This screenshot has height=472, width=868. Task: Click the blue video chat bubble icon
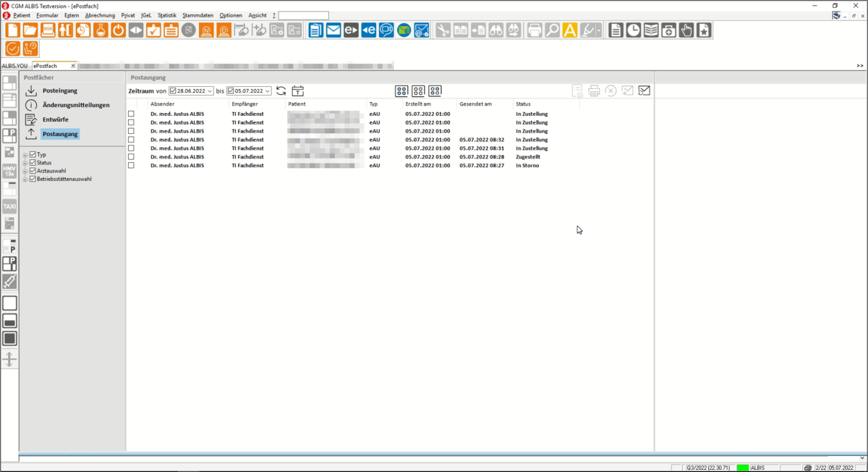coord(386,30)
